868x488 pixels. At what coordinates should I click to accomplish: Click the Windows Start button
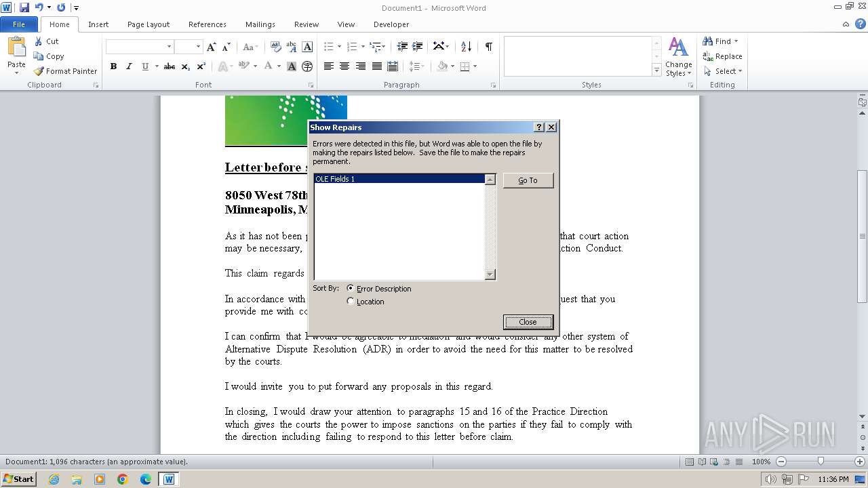[x=18, y=479]
